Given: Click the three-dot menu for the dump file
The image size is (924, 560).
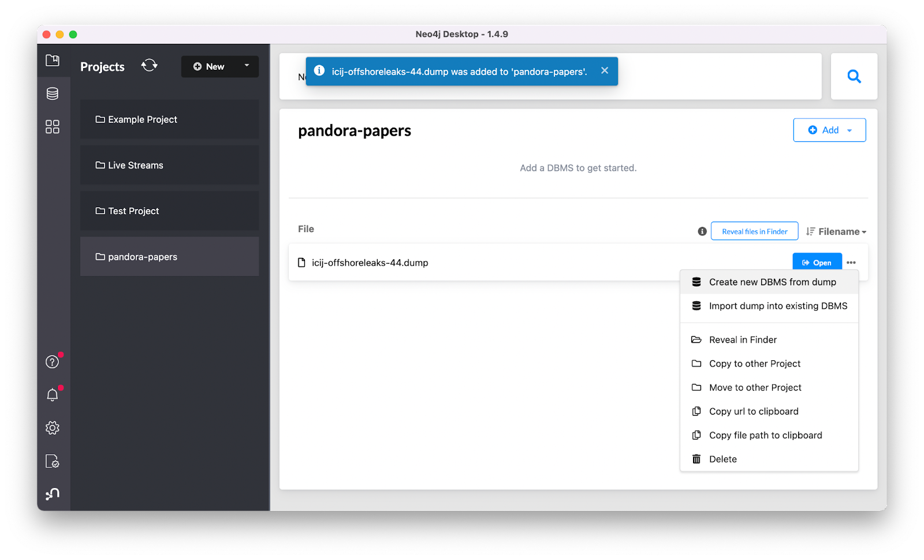Looking at the screenshot, I should click(851, 263).
